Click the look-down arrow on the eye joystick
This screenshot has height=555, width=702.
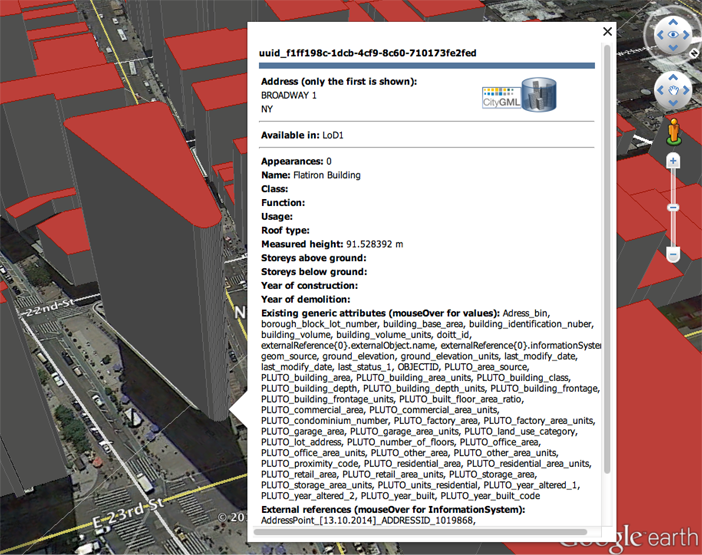coord(673,47)
